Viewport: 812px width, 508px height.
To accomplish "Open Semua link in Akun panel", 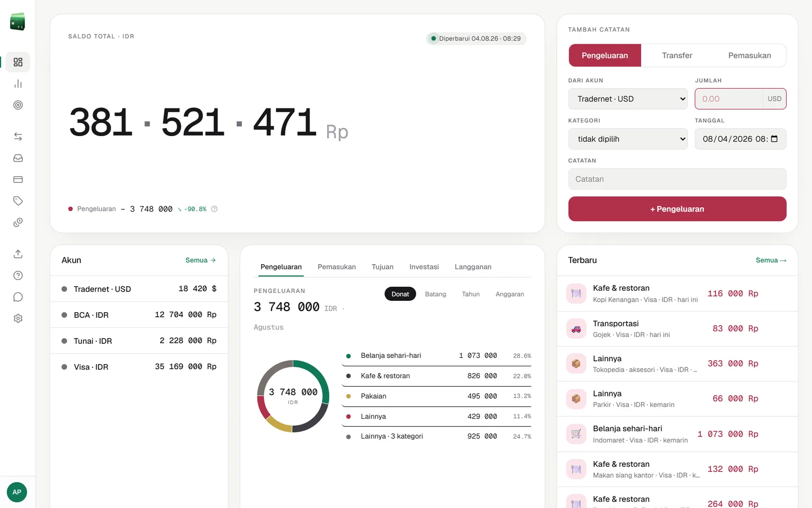I will point(201,260).
